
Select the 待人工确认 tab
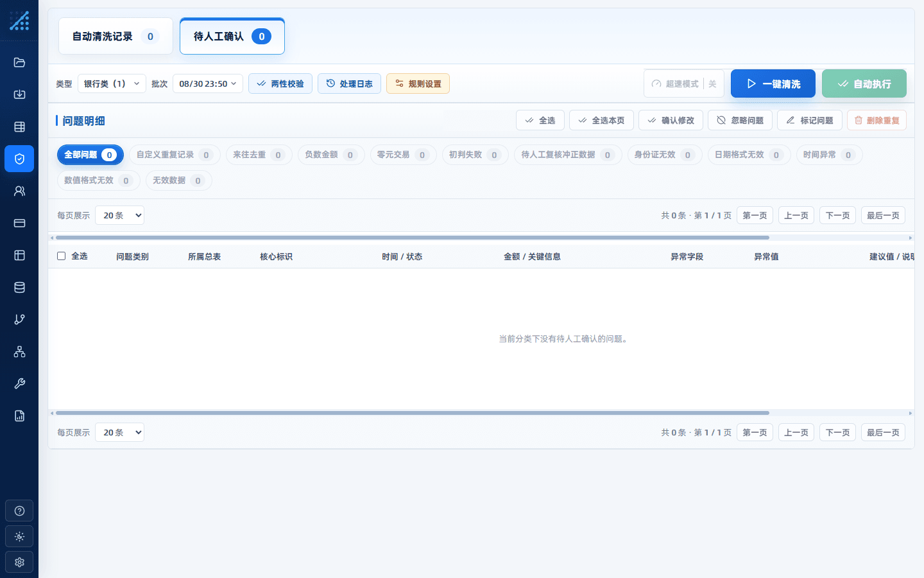232,36
